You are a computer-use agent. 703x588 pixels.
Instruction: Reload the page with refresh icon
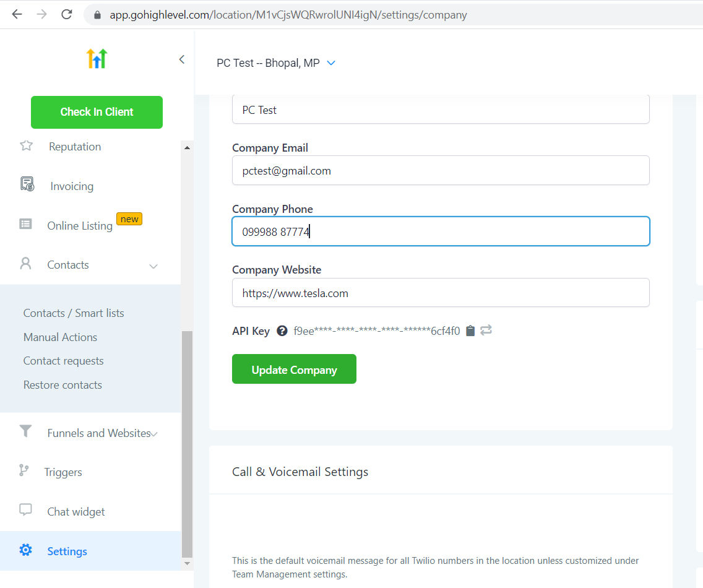point(67,14)
